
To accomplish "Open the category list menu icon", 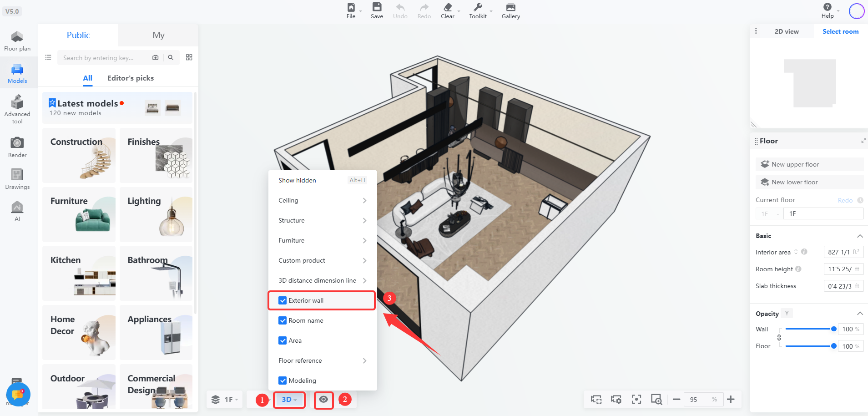I will click(x=48, y=57).
